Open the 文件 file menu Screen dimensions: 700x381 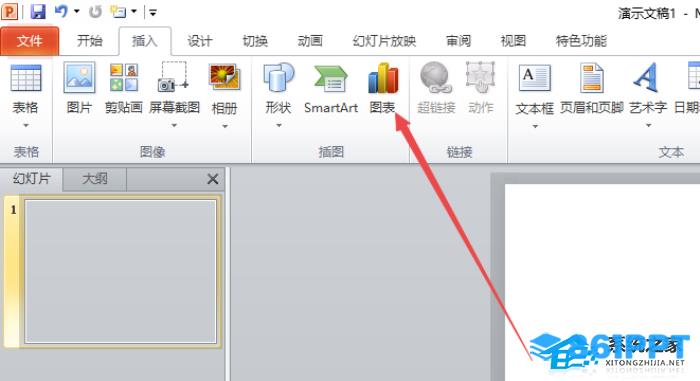tap(29, 41)
